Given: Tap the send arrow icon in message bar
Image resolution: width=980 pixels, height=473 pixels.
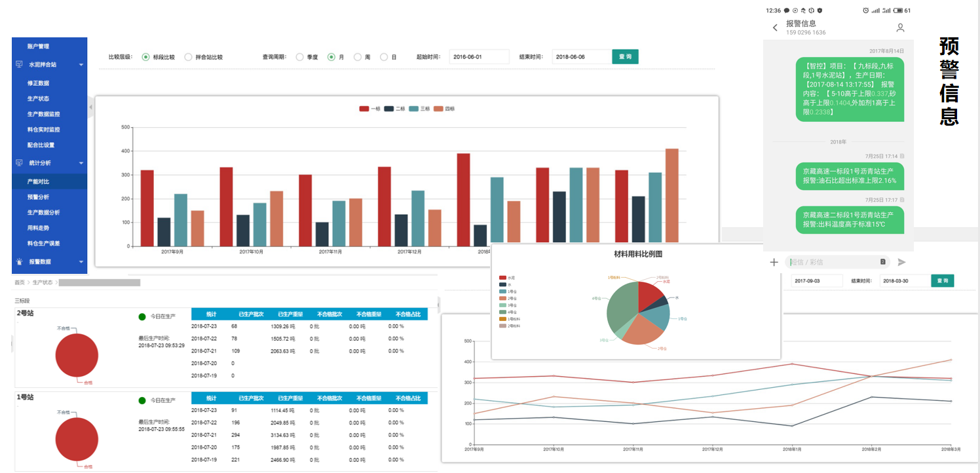Looking at the screenshot, I should click(901, 262).
